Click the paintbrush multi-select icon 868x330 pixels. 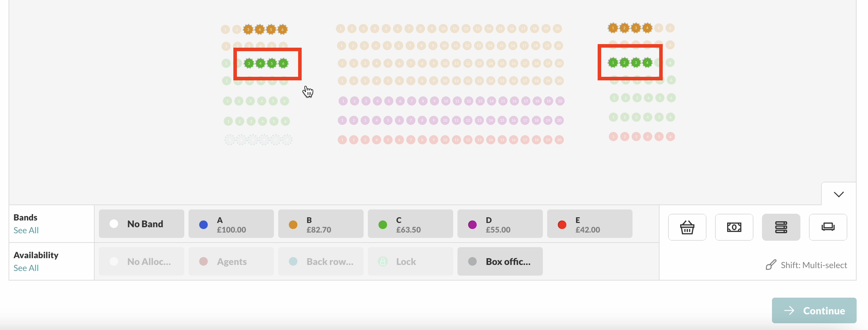tap(771, 265)
